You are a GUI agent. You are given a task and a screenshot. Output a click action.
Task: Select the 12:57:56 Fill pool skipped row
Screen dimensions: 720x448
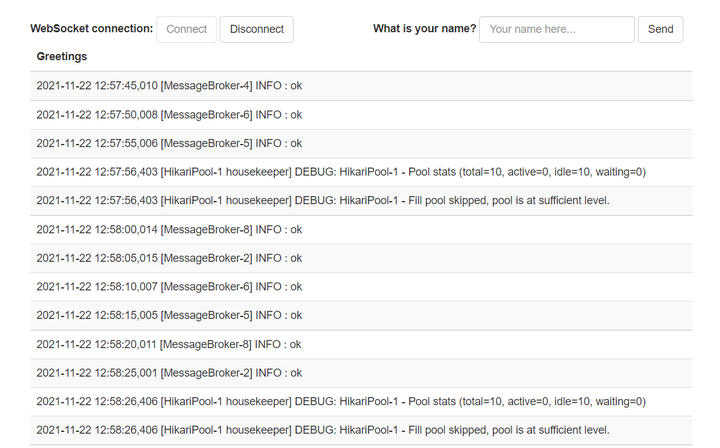(x=361, y=201)
